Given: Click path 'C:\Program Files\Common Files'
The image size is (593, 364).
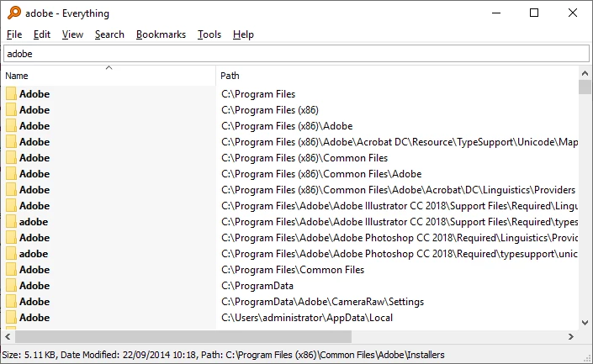Looking at the screenshot, I should tap(293, 270).
